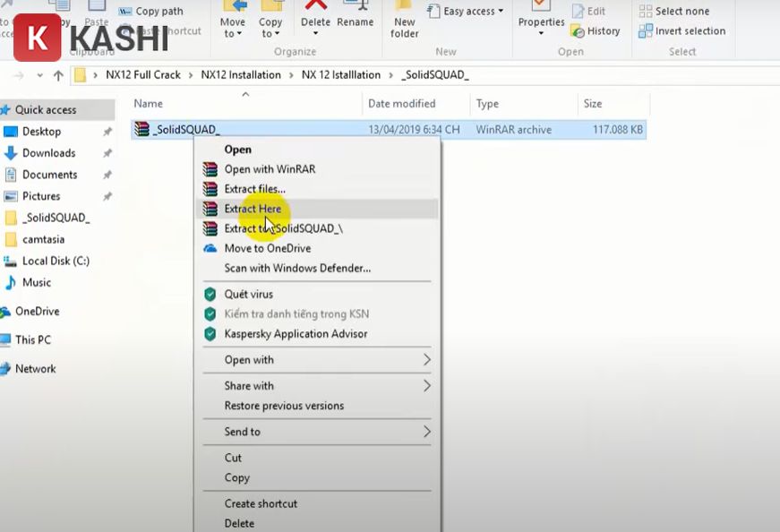Sort files by Date modified column header

click(401, 104)
